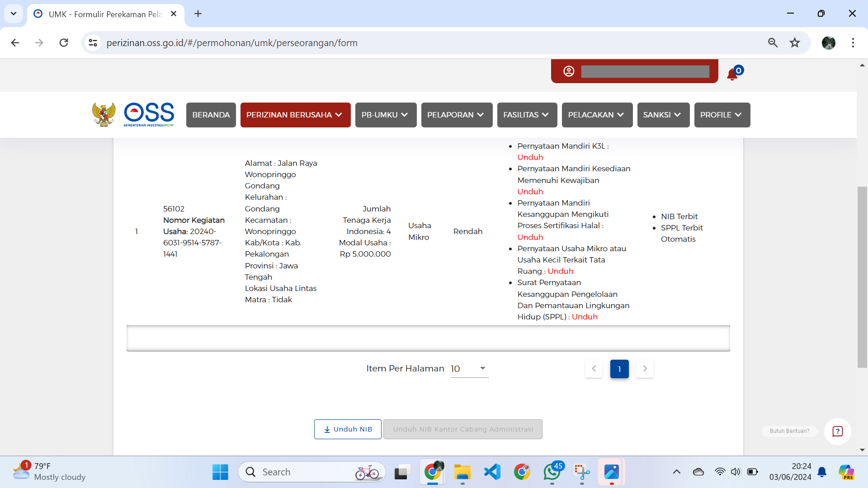Click 'Nomor Kegiatan Usaha' label text

pyautogui.click(x=194, y=225)
